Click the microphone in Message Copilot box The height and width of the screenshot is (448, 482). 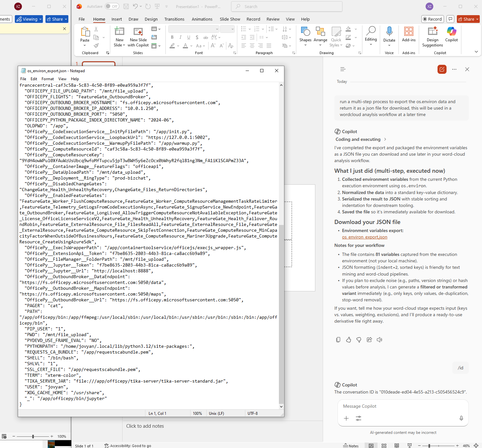(461, 418)
